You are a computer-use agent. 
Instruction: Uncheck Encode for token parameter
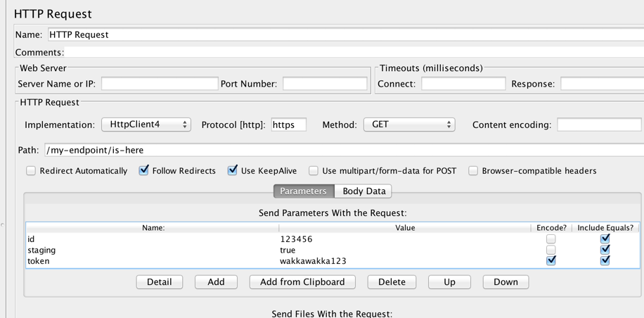[550, 260]
